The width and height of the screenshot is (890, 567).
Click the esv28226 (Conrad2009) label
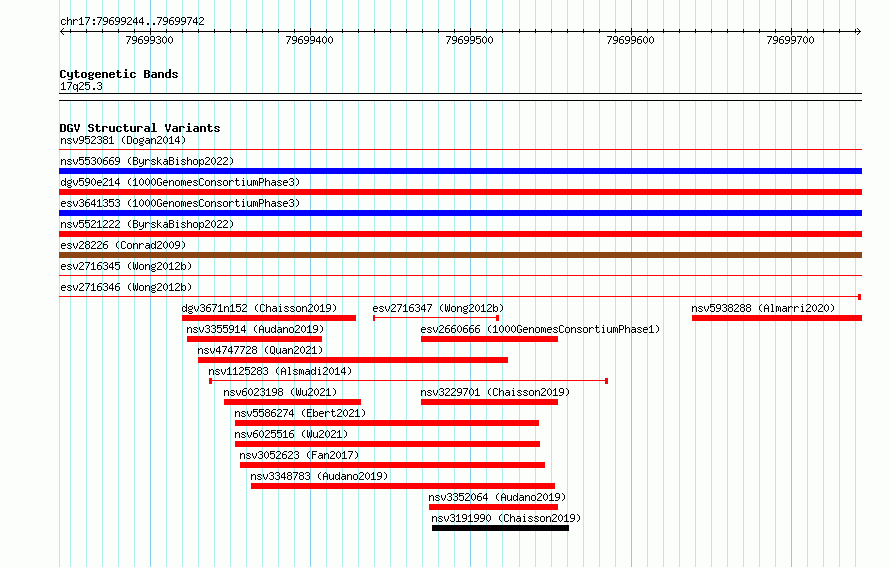point(123,245)
